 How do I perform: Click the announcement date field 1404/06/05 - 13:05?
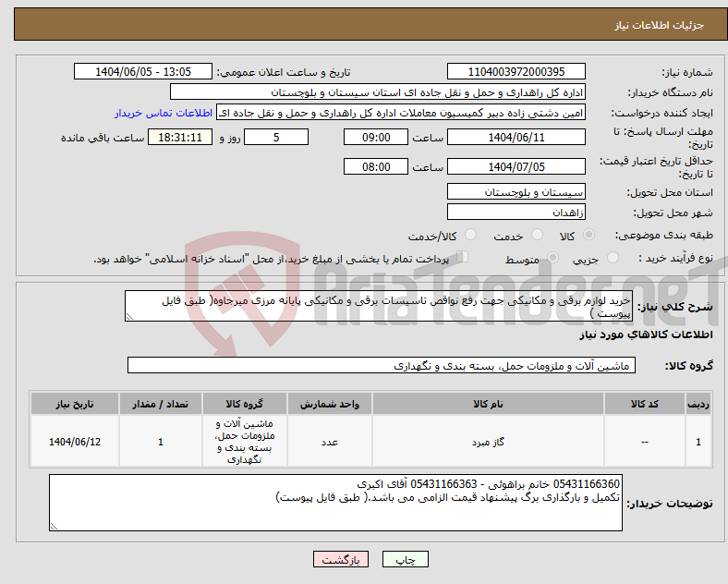(143, 71)
